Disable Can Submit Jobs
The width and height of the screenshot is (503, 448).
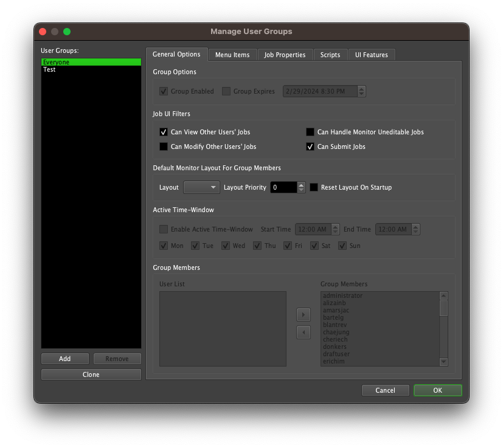click(310, 146)
